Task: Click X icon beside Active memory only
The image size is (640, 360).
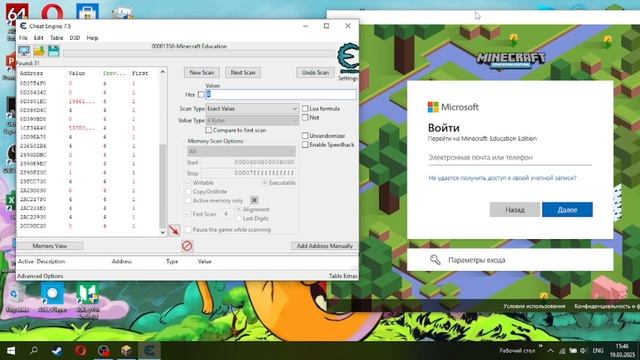Action: [254, 200]
